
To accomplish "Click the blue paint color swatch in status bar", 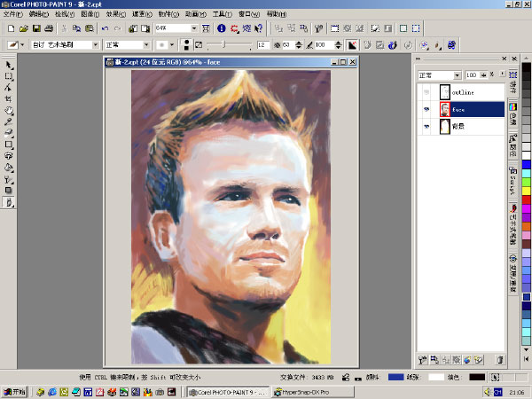I will pyautogui.click(x=395, y=378).
